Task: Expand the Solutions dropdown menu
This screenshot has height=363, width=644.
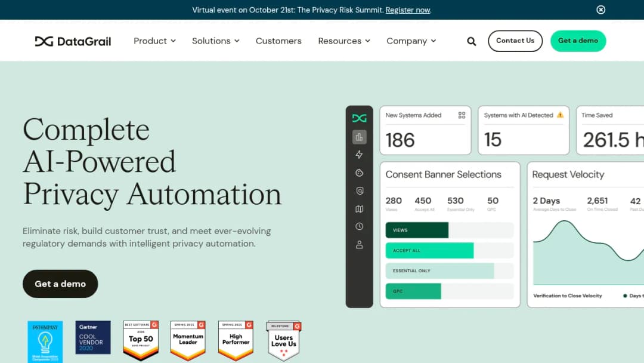Action: [x=216, y=41]
